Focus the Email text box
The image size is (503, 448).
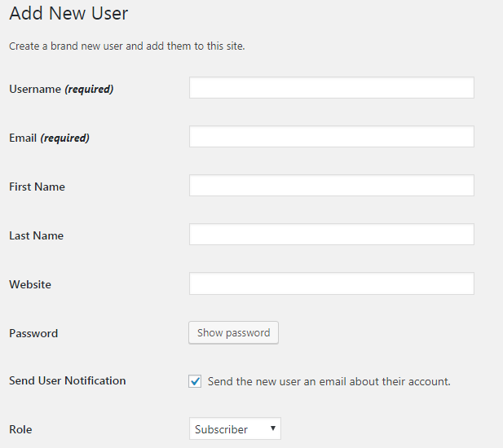tap(331, 137)
